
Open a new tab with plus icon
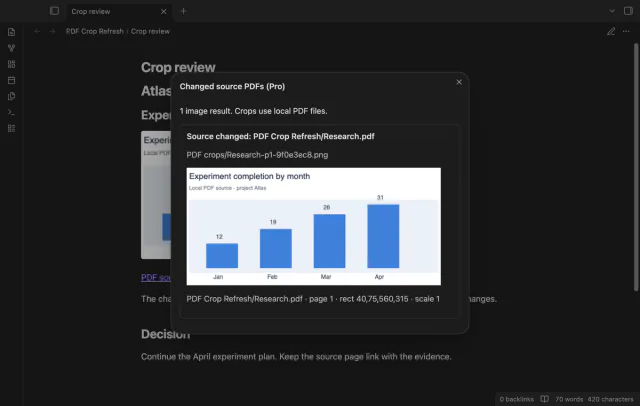tap(183, 11)
